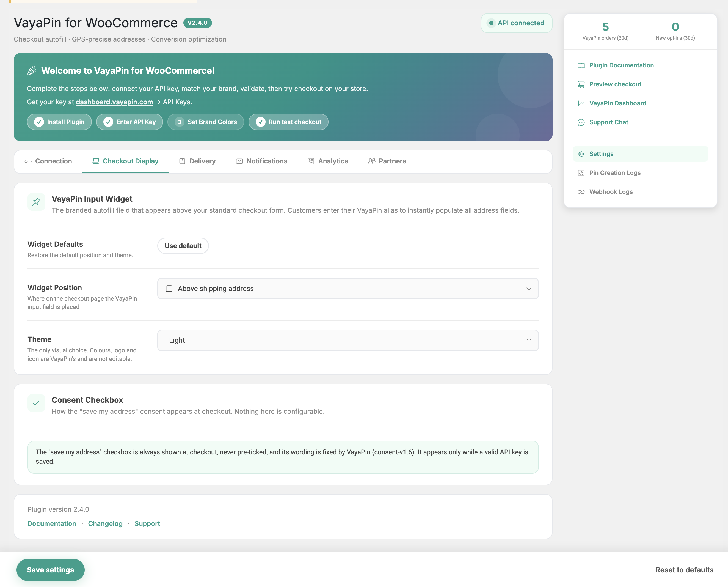Click the VayaPin Dashboard chart icon

pyautogui.click(x=581, y=103)
